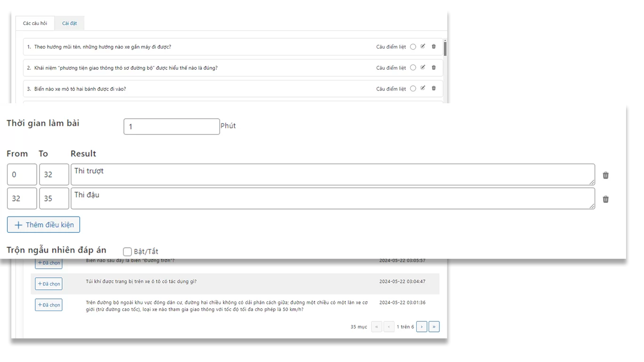644x362 pixels.
Task: Edit question 1 about xe gắn máy
Action: point(423,47)
